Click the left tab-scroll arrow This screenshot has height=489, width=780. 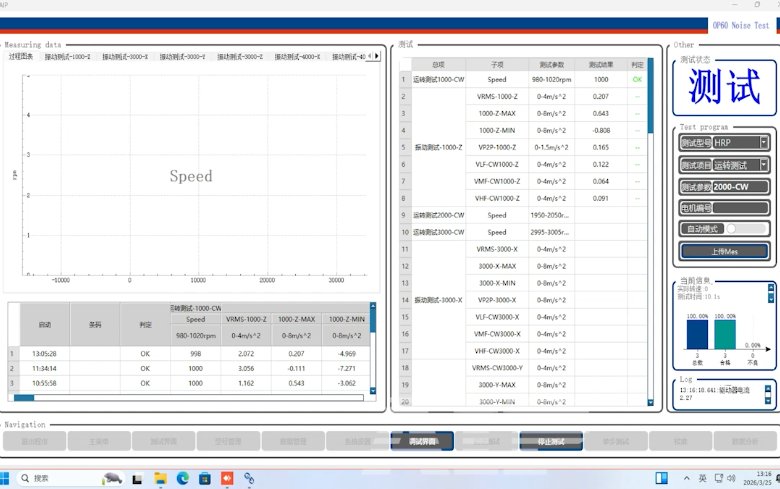pos(370,56)
